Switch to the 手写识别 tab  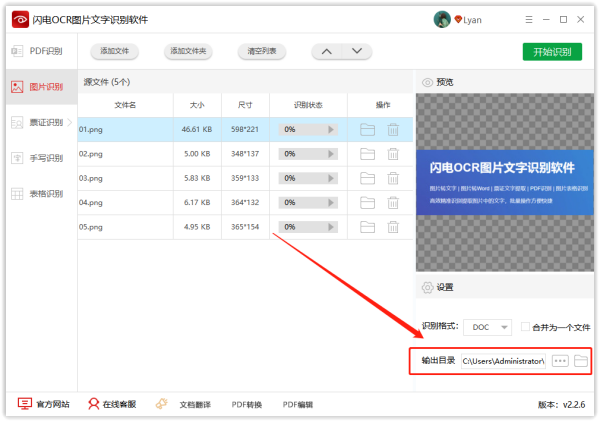(38, 158)
